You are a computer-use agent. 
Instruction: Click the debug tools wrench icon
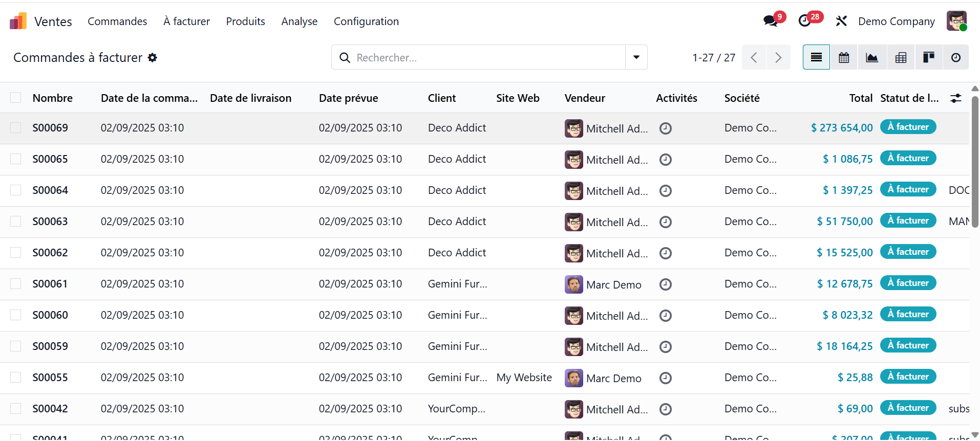[841, 21]
